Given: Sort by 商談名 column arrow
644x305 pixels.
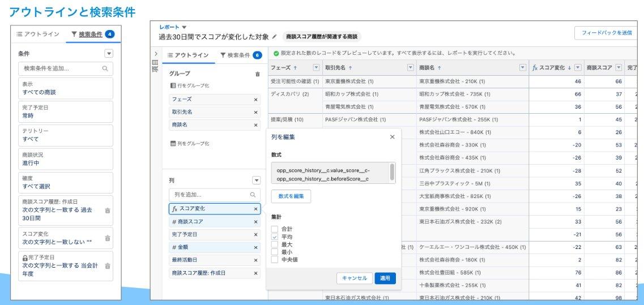Looking at the screenshot, I should point(440,68).
